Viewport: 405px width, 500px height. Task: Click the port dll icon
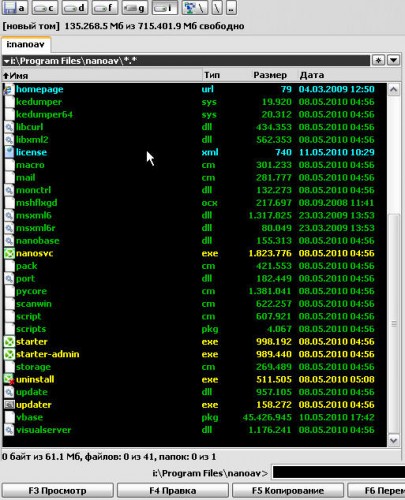(9, 279)
